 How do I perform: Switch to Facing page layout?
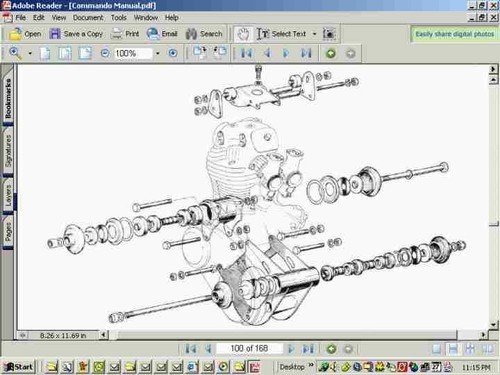(x=487, y=349)
